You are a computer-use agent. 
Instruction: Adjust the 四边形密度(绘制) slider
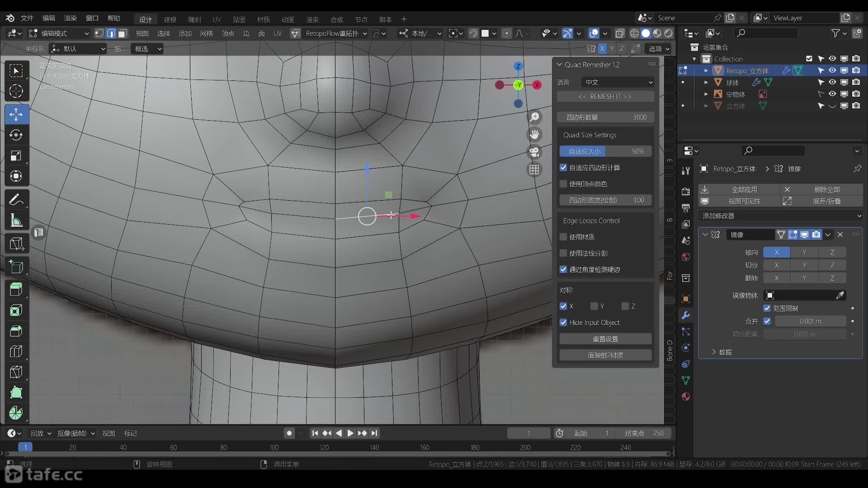605,200
